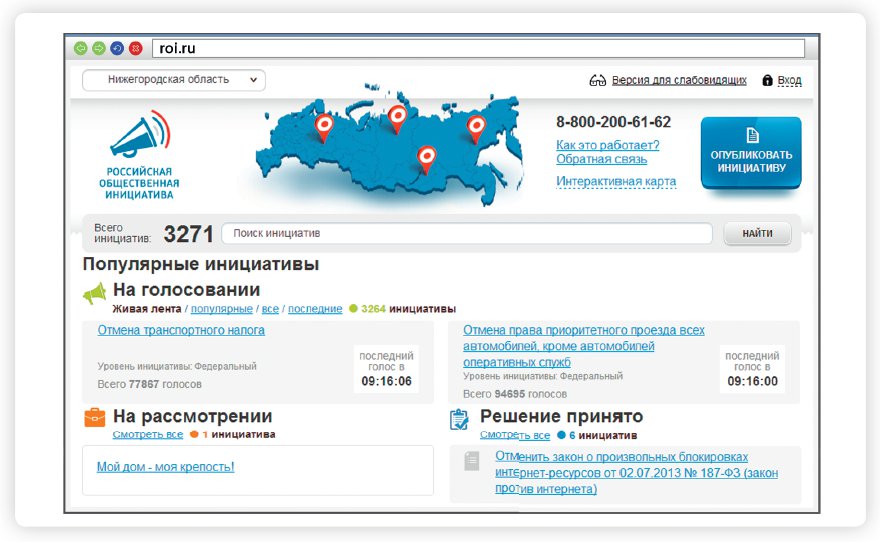Click Всего 77867 голосов text
The height and width of the screenshot is (542, 880).
[149, 384]
